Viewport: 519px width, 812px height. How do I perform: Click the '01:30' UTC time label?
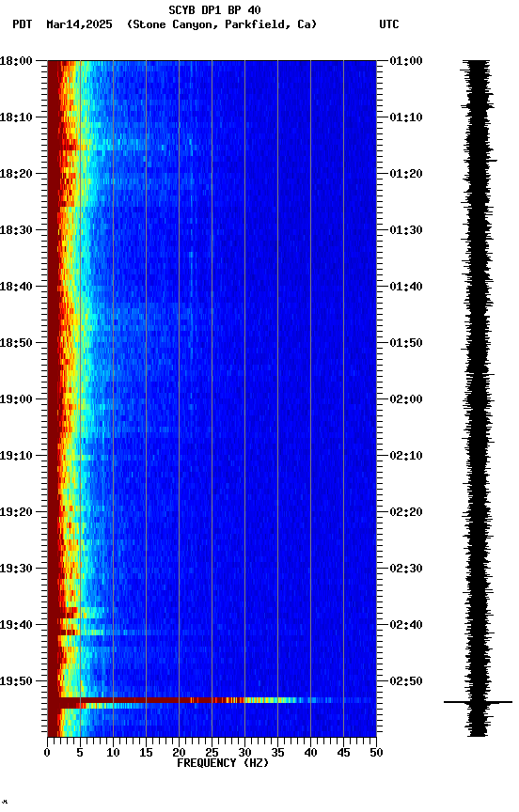coord(406,230)
